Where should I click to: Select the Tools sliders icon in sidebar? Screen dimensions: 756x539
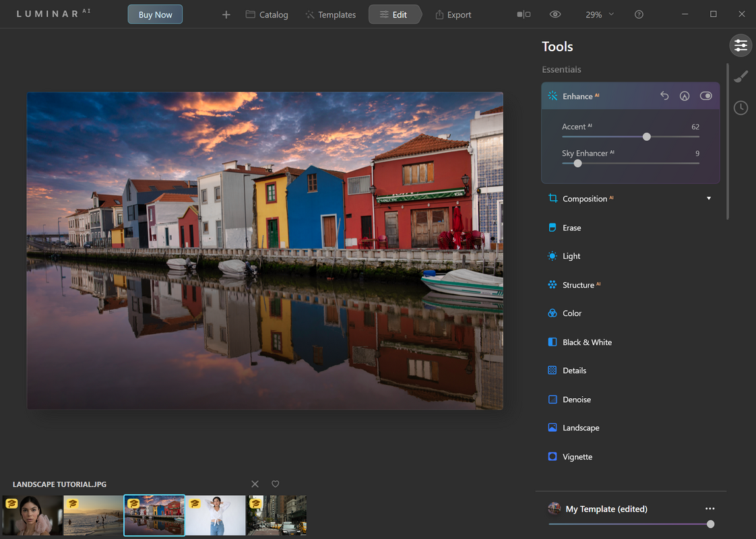pos(741,46)
